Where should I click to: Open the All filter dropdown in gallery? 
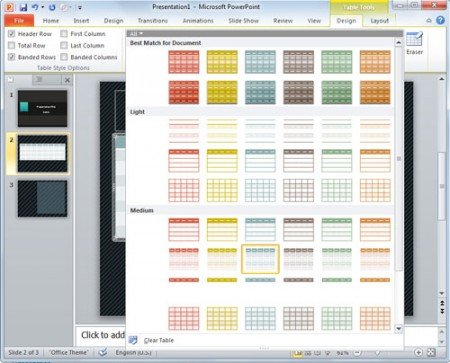coord(136,34)
